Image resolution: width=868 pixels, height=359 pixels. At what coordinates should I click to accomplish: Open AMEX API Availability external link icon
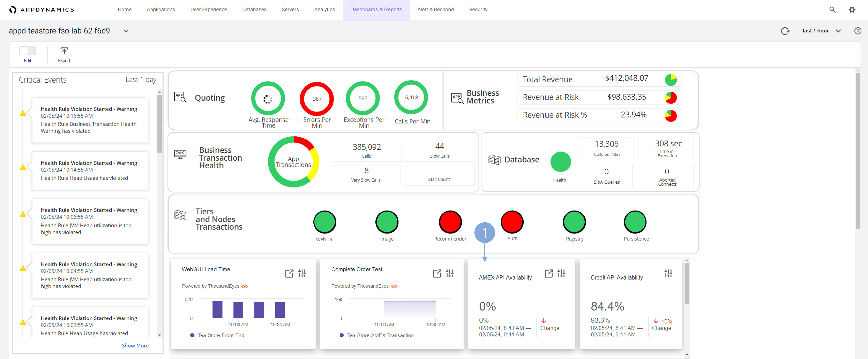tap(549, 273)
